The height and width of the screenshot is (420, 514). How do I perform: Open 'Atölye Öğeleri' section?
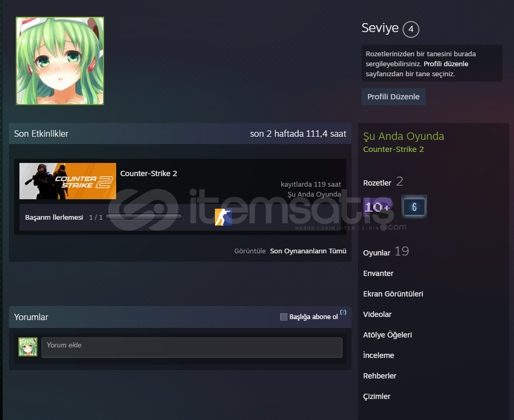click(387, 335)
